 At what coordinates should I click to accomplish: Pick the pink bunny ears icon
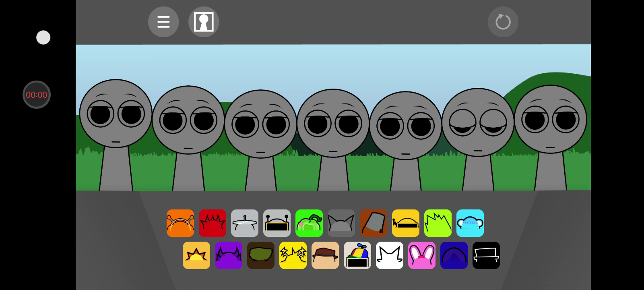(422, 255)
